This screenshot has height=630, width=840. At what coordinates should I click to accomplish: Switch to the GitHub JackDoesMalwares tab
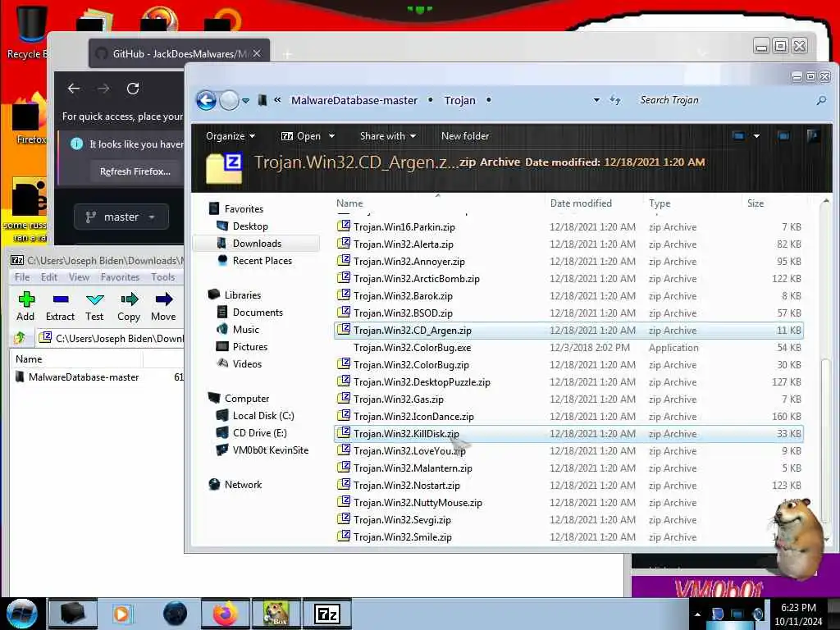pyautogui.click(x=177, y=53)
